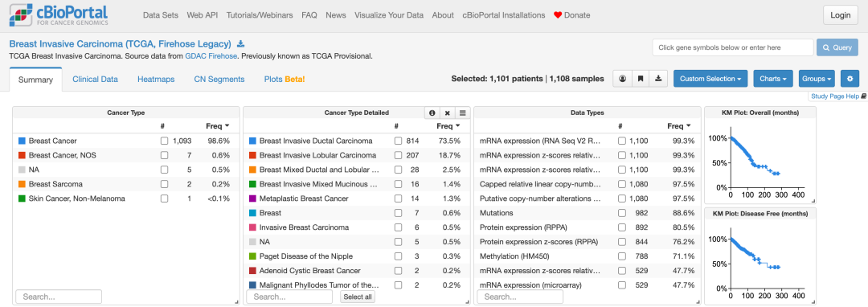Click the download icon beside study title
The height and width of the screenshot is (307, 868).
pos(241,43)
